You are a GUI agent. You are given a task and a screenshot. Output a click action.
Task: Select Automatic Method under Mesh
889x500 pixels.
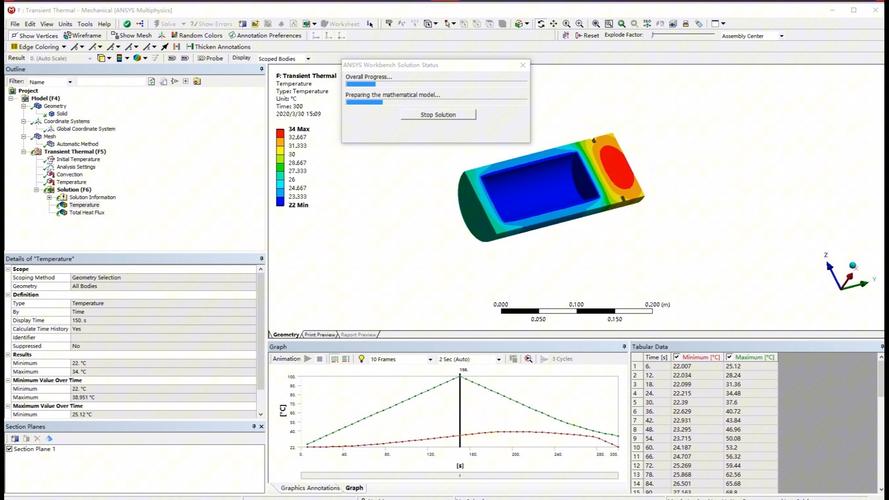tap(77, 144)
